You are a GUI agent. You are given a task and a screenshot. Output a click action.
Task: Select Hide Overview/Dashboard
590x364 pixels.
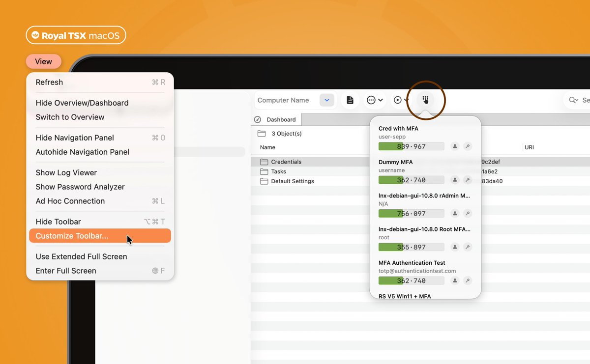(x=100, y=103)
